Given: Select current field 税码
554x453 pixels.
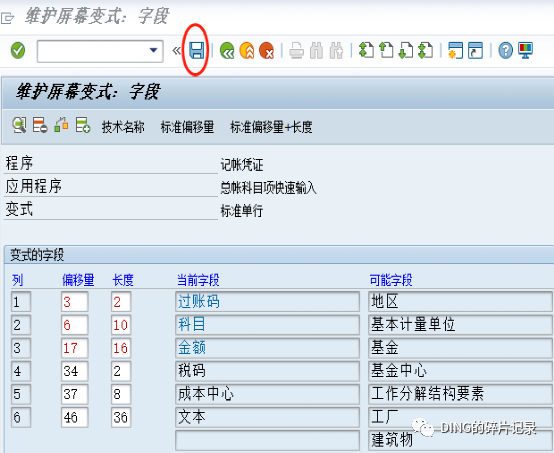Looking at the screenshot, I should (x=267, y=371).
